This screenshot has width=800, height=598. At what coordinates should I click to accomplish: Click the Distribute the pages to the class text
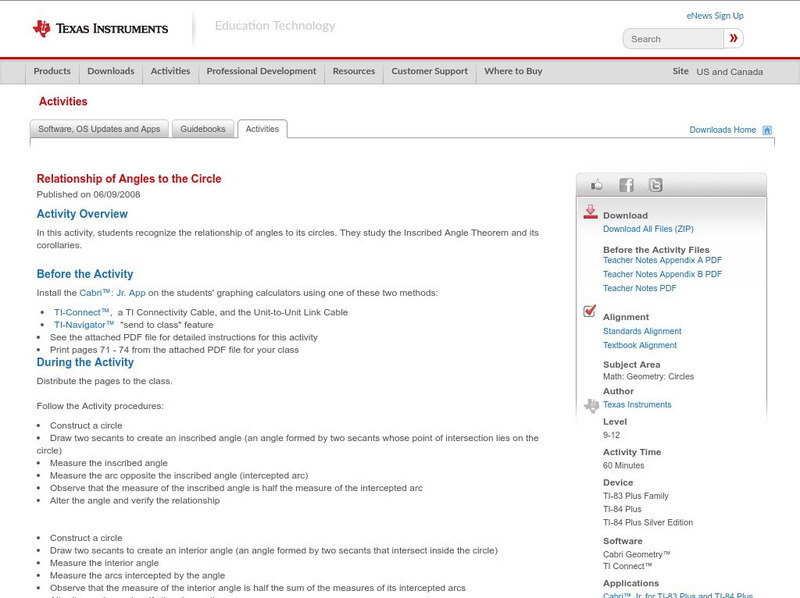coord(104,381)
